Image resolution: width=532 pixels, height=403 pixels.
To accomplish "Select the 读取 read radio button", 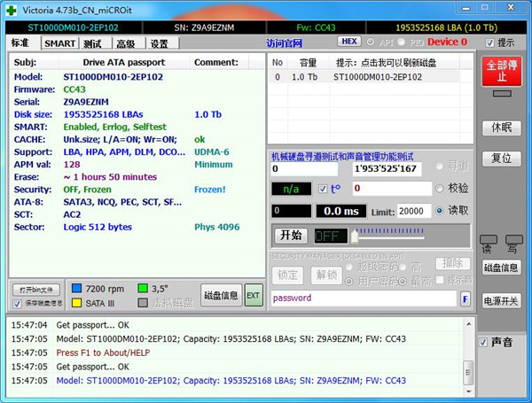I will pos(440,210).
